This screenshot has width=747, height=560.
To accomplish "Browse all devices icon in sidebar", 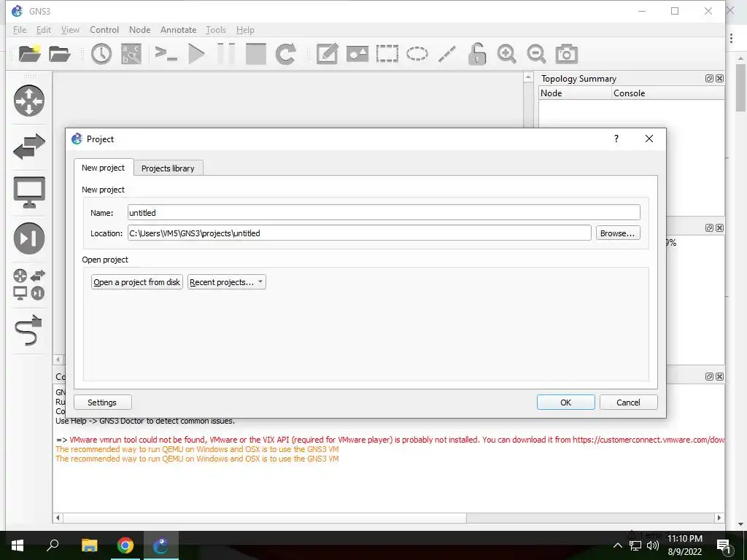I will [29, 284].
